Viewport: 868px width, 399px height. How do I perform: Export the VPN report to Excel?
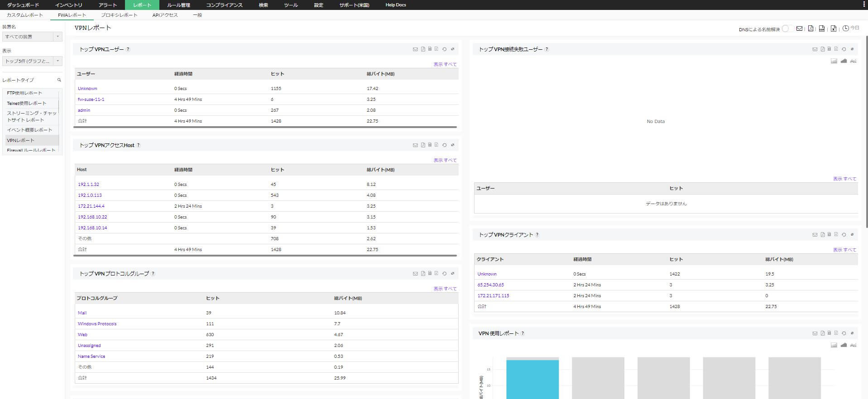833,28
